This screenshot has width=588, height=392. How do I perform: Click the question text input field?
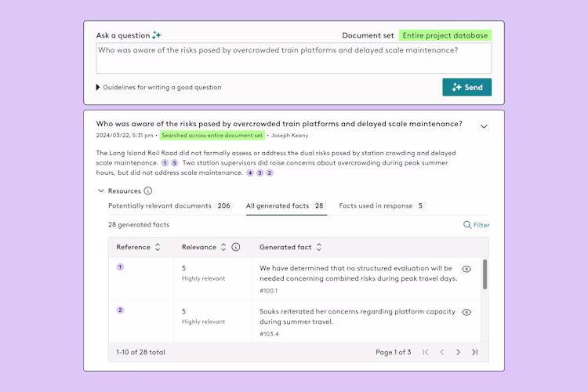(x=294, y=58)
